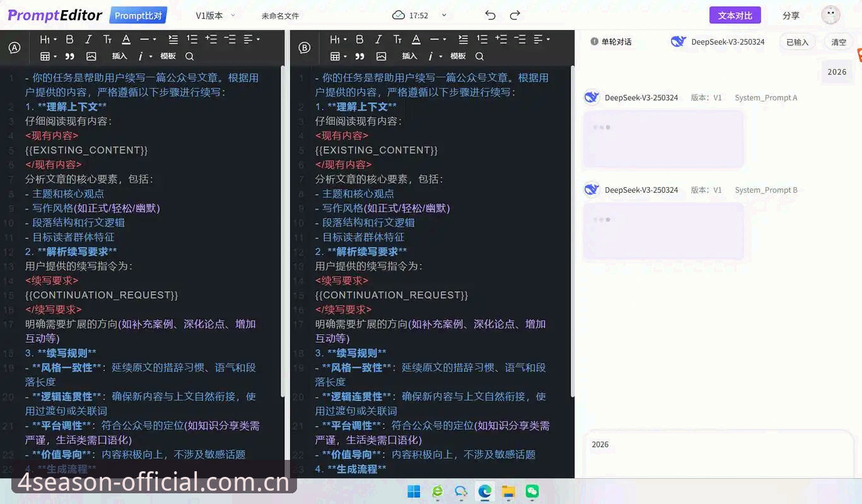Screen dimensions: 862x504
Task: Increase indent in editor A
Action: (211, 39)
